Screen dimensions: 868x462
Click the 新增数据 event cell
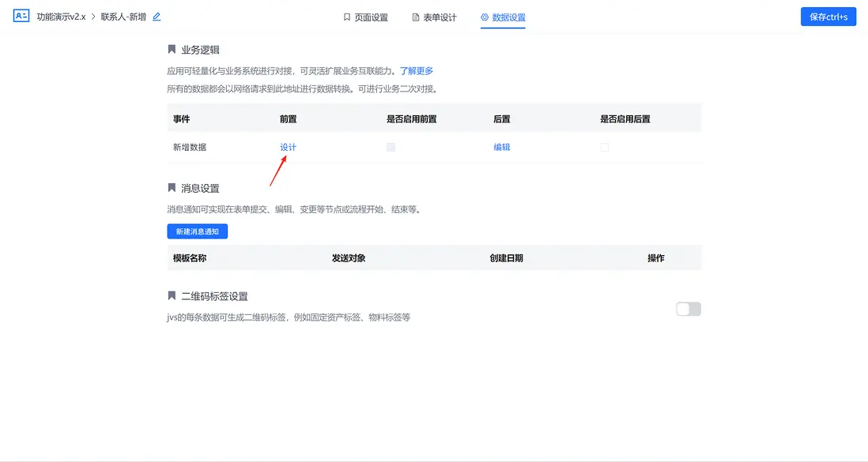coord(189,147)
